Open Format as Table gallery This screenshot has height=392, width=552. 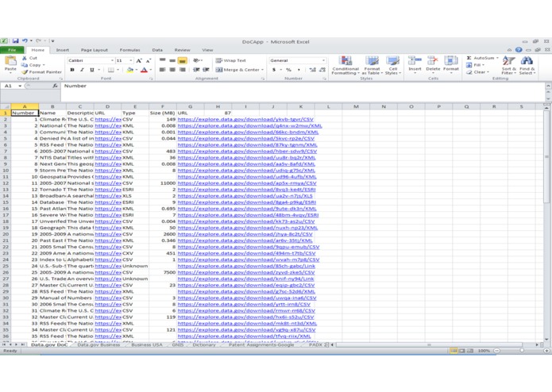pos(373,65)
